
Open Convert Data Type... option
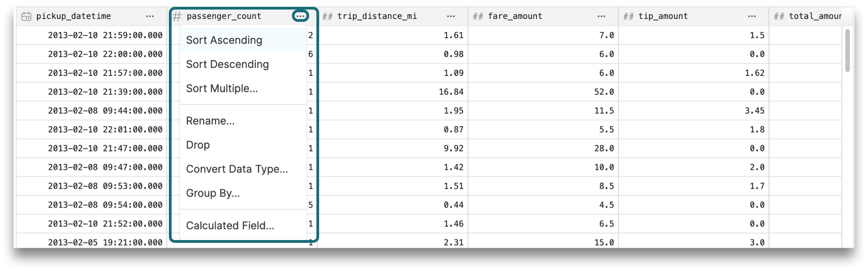click(237, 169)
